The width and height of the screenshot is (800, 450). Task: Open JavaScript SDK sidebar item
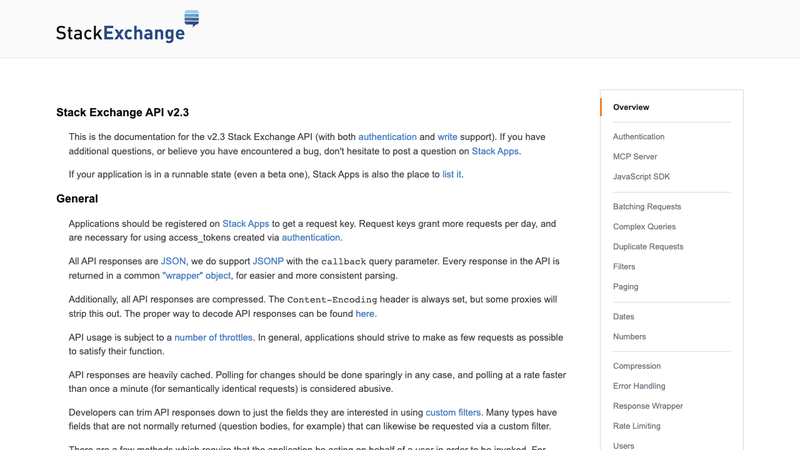pos(641,177)
